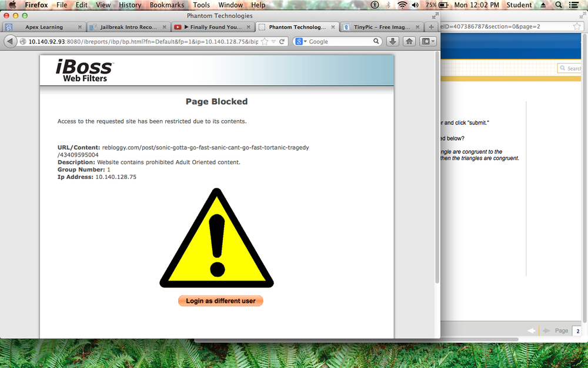
Task: Click the Page Blocked heading
Action: pyautogui.click(x=217, y=101)
